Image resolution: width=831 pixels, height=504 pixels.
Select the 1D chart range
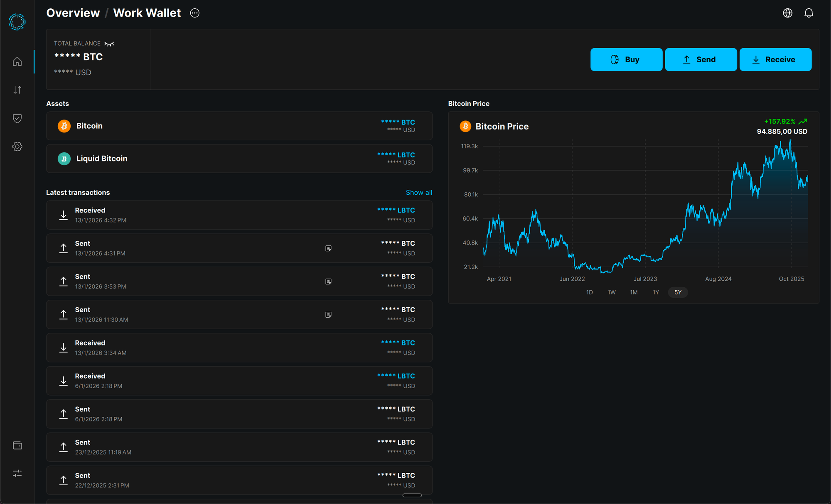click(x=589, y=292)
